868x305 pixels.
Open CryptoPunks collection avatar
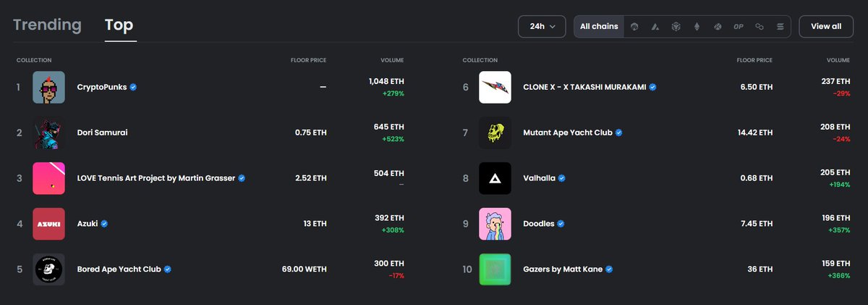49,87
